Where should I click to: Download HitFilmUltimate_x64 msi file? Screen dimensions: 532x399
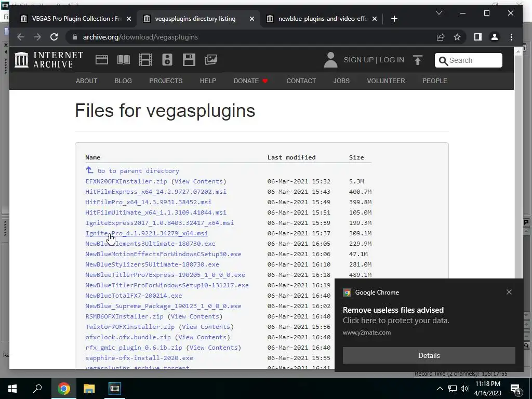(x=156, y=212)
